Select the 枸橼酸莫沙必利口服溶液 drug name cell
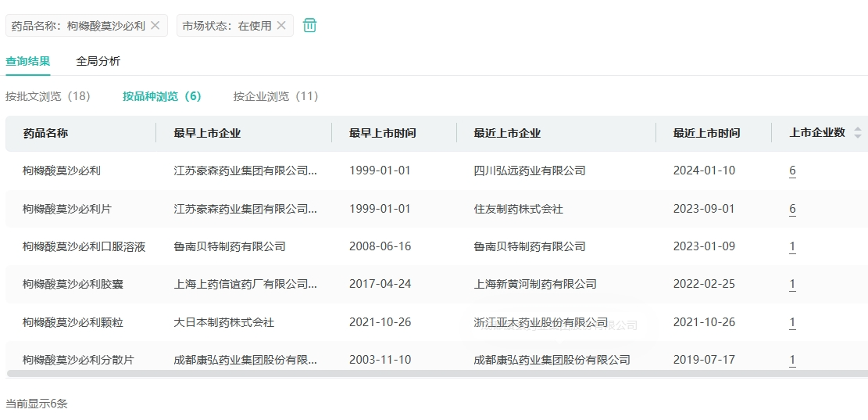Screen dimensions: 868x420 pyautogui.click(x=84, y=246)
